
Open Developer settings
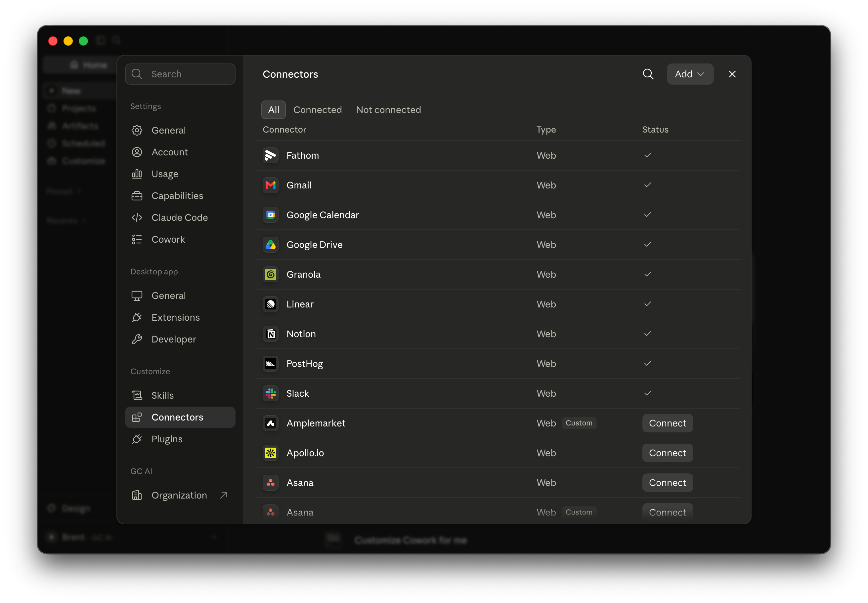click(180, 339)
